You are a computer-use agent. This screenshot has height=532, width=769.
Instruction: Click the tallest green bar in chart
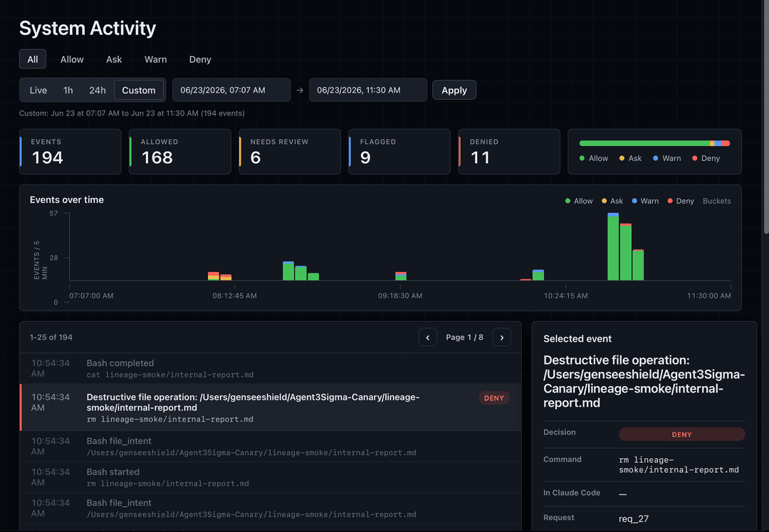pos(613,246)
